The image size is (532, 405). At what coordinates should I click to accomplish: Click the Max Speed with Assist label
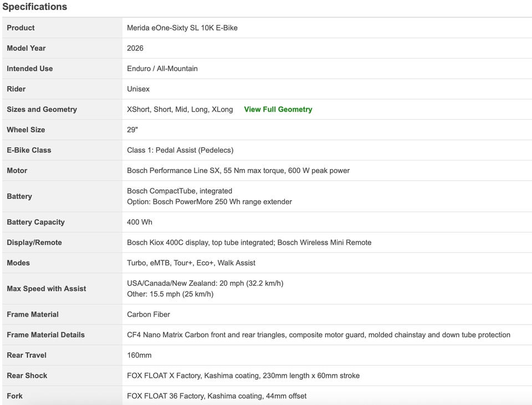click(x=47, y=288)
